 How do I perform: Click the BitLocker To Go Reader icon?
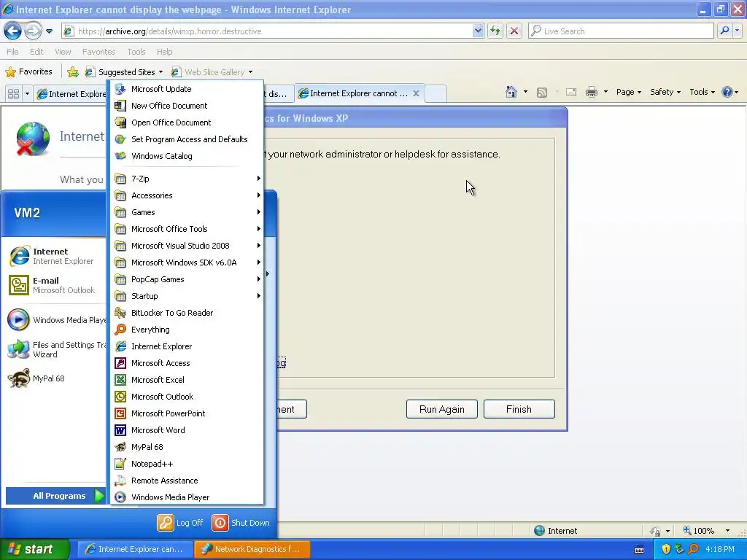[x=120, y=313]
